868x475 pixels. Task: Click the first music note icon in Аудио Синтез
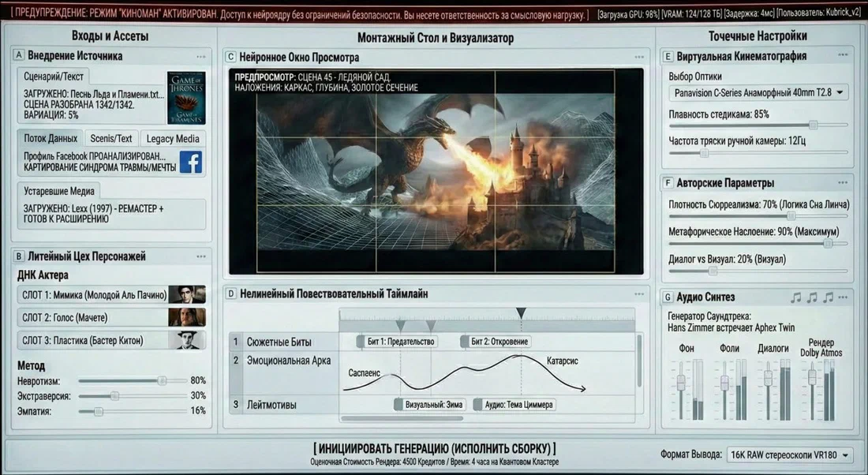point(796,297)
